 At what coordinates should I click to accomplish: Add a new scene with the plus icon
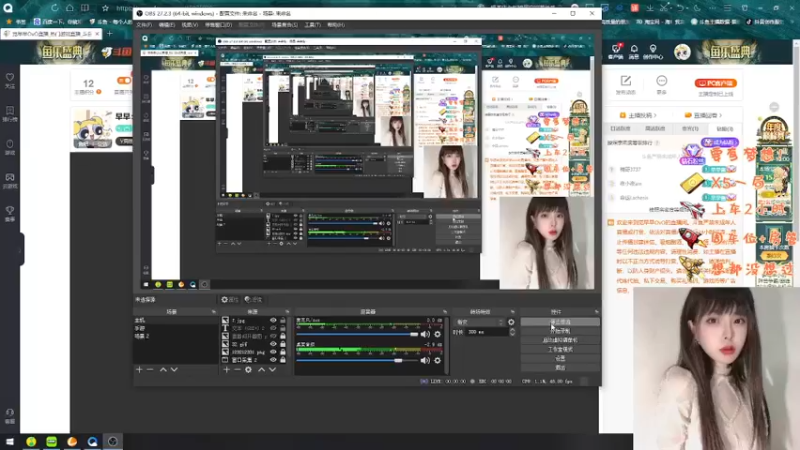[x=139, y=369]
